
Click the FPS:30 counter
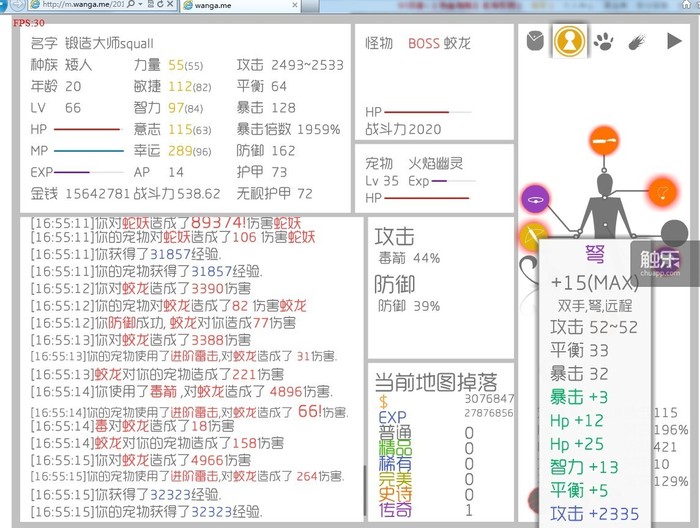point(29,23)
